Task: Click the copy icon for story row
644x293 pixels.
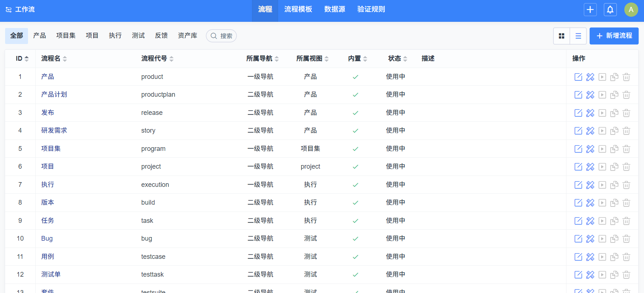Action: point(614,131)
